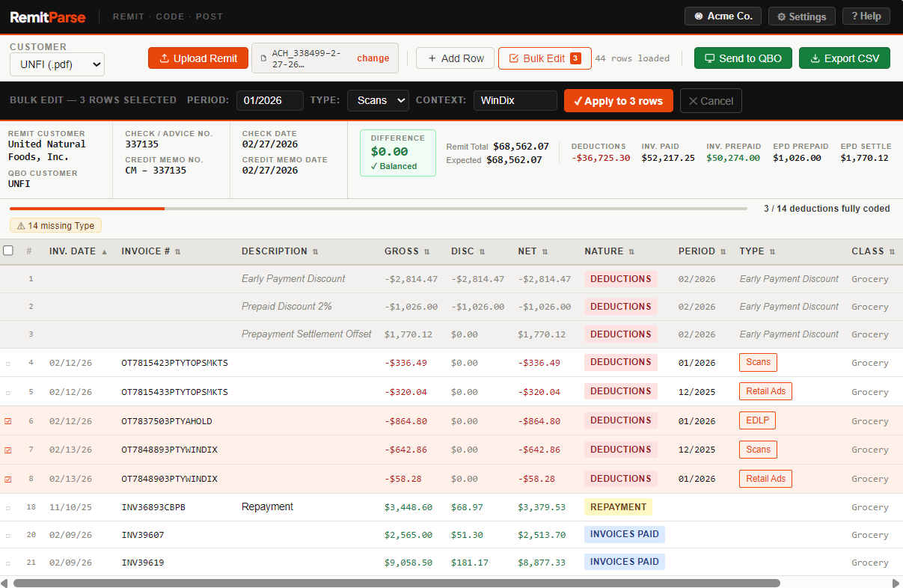
Task: Sort by the PERIOD column
Action: coord(702,251)
